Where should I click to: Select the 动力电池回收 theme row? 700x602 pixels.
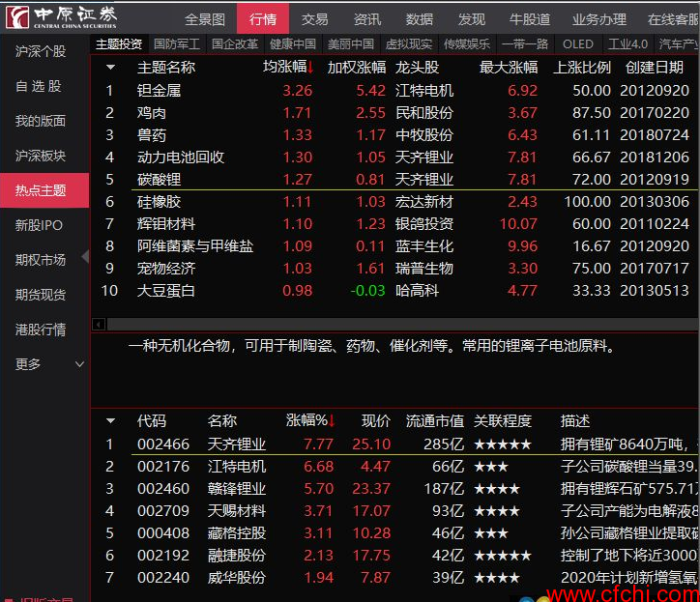(394, 158)
